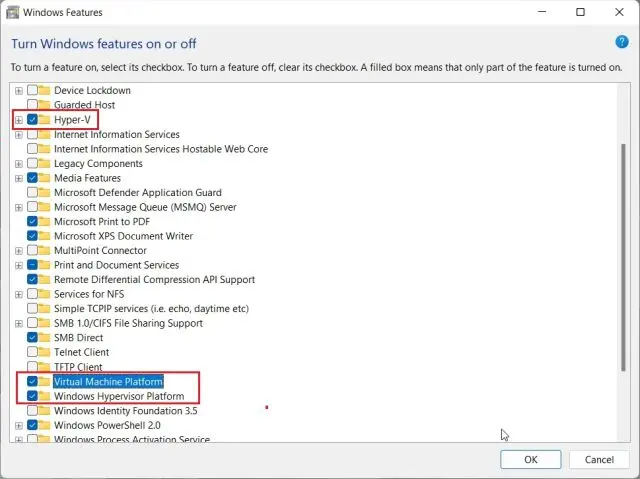Image resolution: width=640 pixels, height=479 pixels.
Task: Click folder icon beside Legacy Components
Action: tap(46, 163)
